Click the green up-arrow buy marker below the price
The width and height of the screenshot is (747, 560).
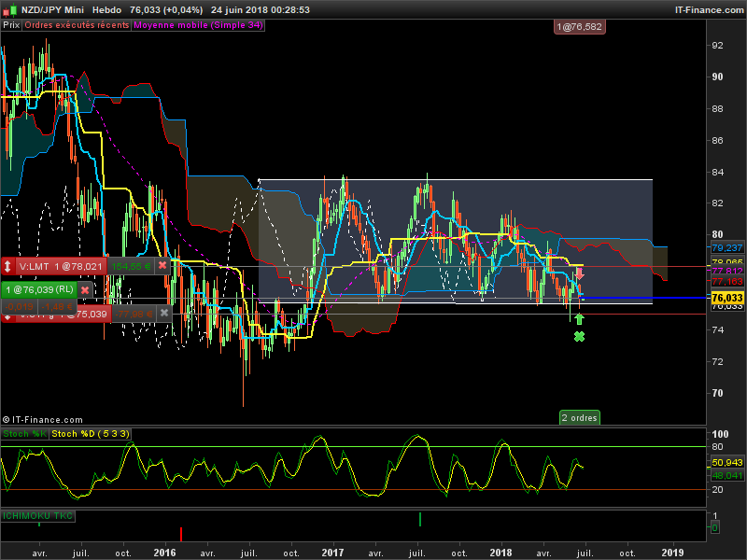click(579, 318)
